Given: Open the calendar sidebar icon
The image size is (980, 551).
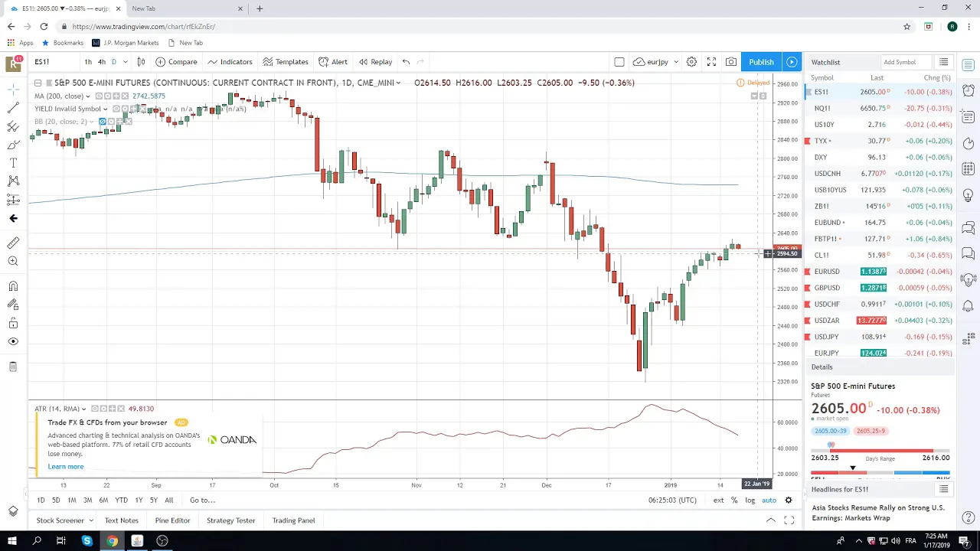Looking at the screenshot, I should click(x=969, y=168).
